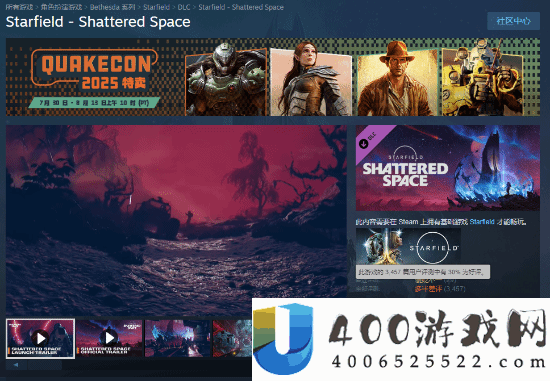Click the left arrow of thumbnail scrollbar
Viewport: 550px width, 381px height.
16,365
